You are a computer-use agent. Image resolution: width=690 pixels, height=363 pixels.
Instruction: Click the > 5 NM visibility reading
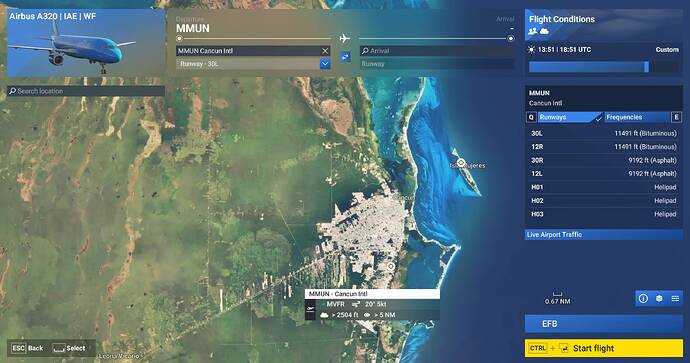[385, 315]
